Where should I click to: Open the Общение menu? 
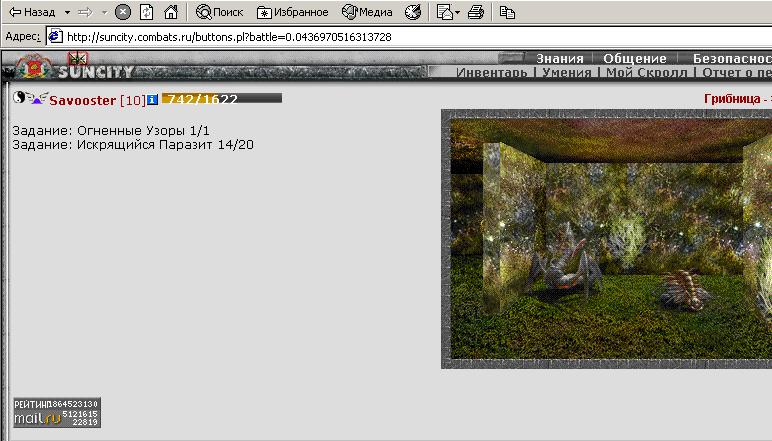(x=635, y=58)
